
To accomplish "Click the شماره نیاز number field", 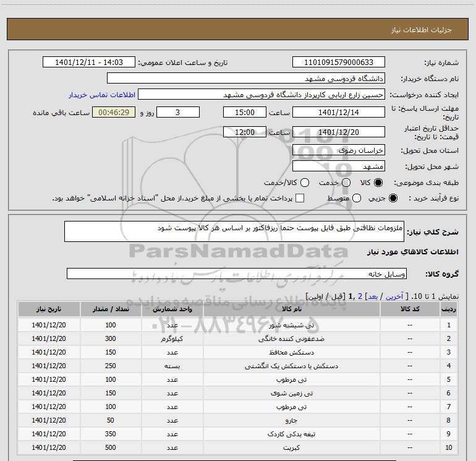I will 339,62.
